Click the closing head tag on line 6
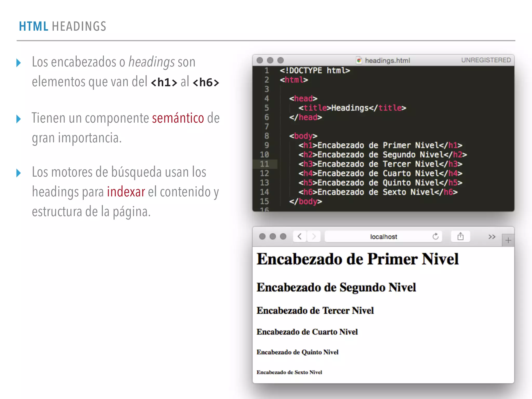532x399 pixels. [x=305, y=117]
